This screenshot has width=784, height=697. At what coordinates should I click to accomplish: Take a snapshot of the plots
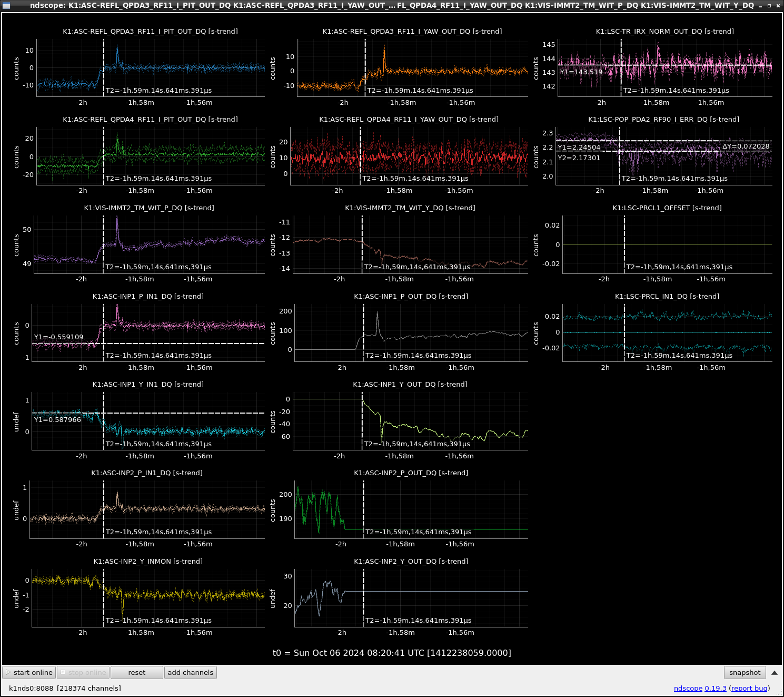point(745,672)
